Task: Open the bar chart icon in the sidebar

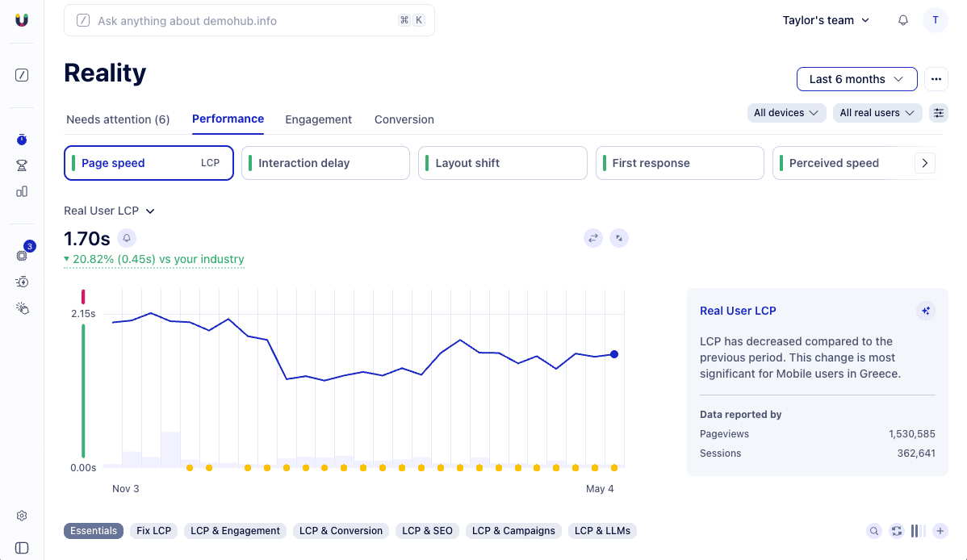Action: coord(22,191)
